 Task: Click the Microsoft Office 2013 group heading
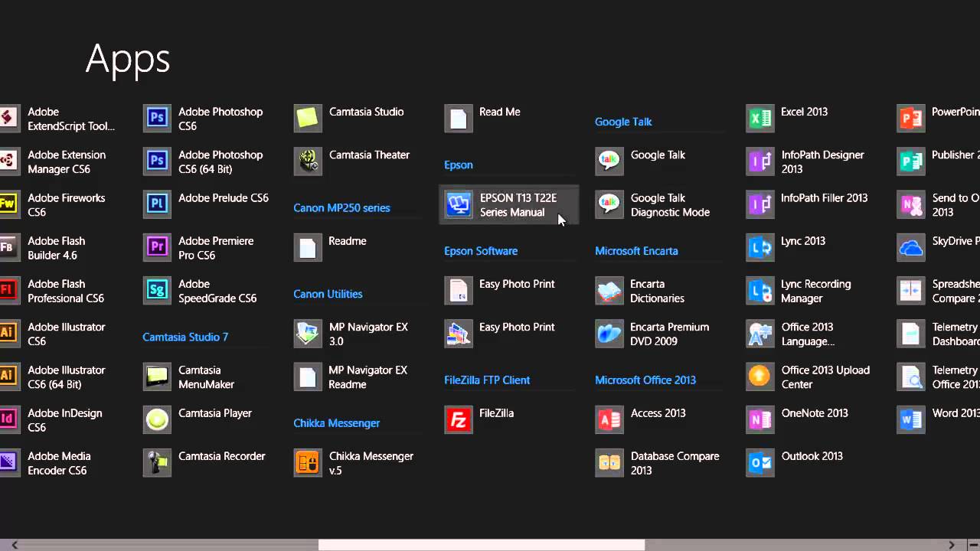click(x=645, y=380)
